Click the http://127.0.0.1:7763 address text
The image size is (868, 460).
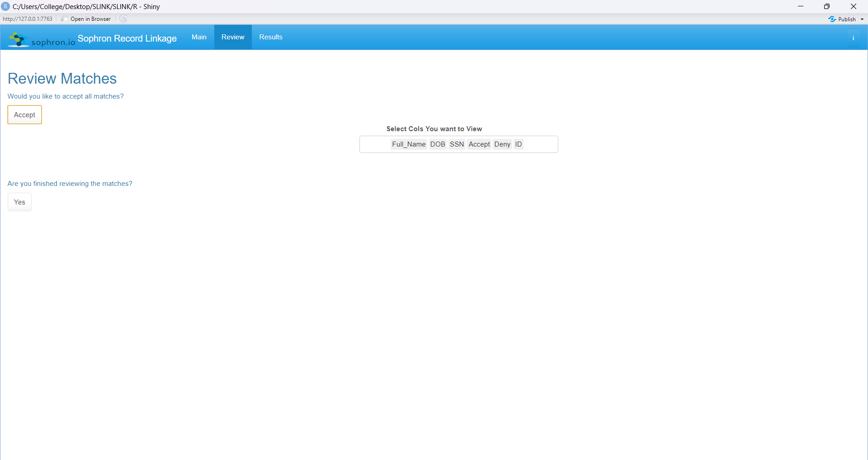(27, 19)
